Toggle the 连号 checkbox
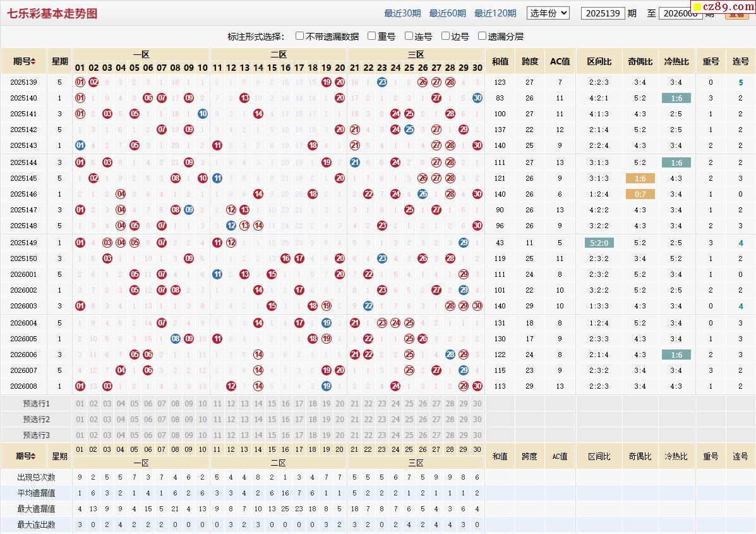The image size is (756, 534). click(409, 36)
